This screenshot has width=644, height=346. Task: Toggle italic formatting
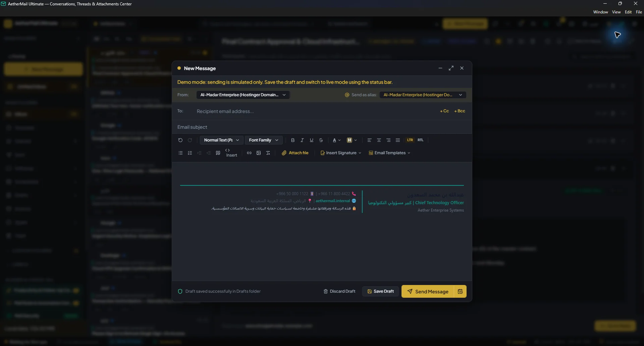(302, 140)
